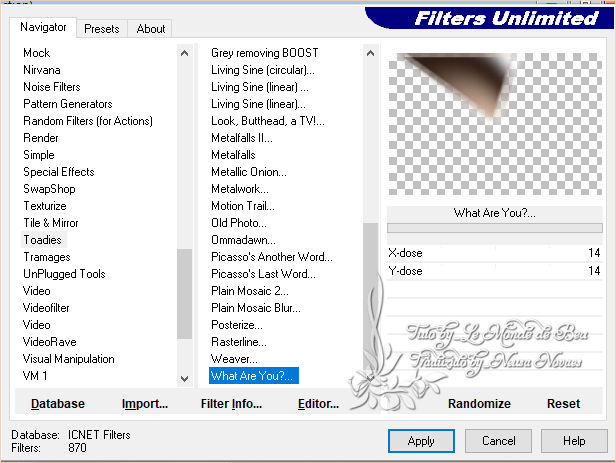
Task: Open the About tab
Action: click(x=150, y=29)
